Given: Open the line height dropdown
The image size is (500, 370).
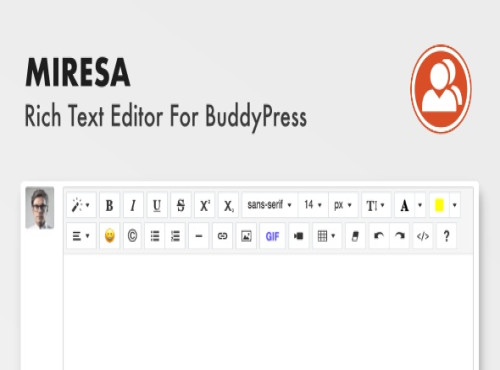Looking at the screenshot, I should coord(376,205).
